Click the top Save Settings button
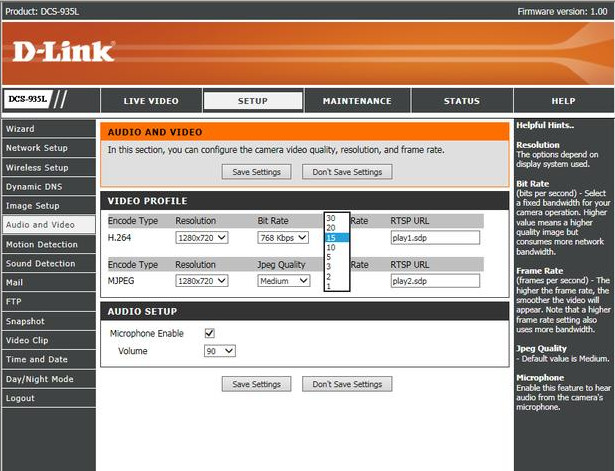Image resolution: width=615 pixels, height=471 pixels. pos(257,172)
